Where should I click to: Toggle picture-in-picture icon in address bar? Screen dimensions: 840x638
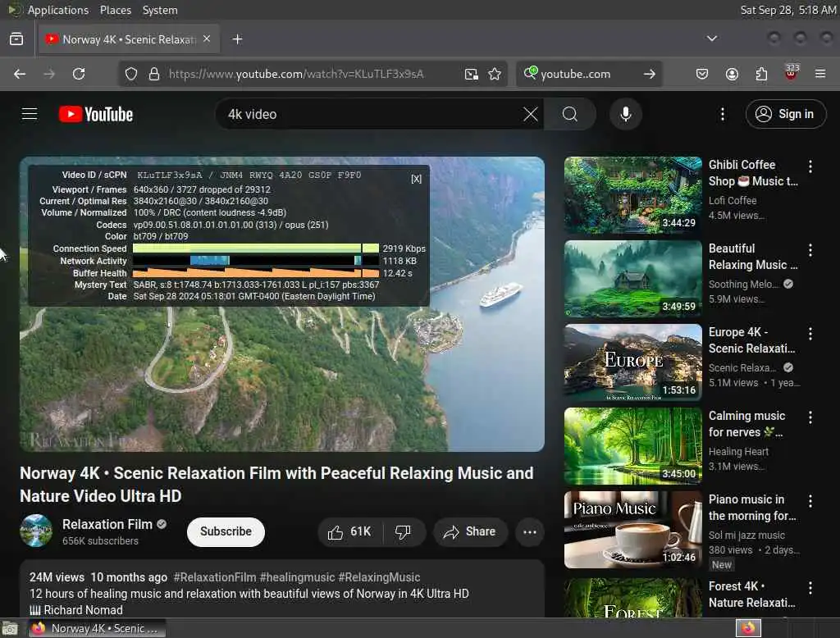472,74
